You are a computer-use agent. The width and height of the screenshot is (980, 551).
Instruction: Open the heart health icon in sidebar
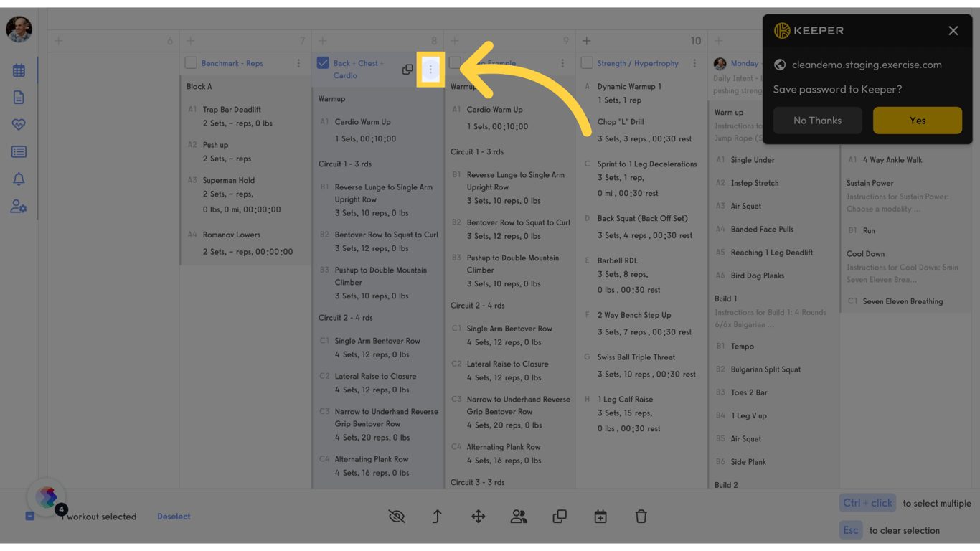coord(19,124)
